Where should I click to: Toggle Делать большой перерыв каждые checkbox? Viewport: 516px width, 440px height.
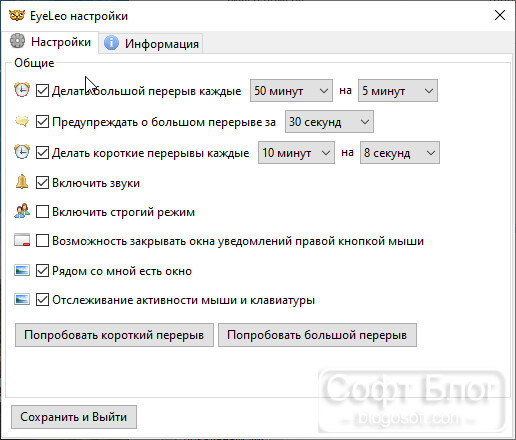pos(42,90)
